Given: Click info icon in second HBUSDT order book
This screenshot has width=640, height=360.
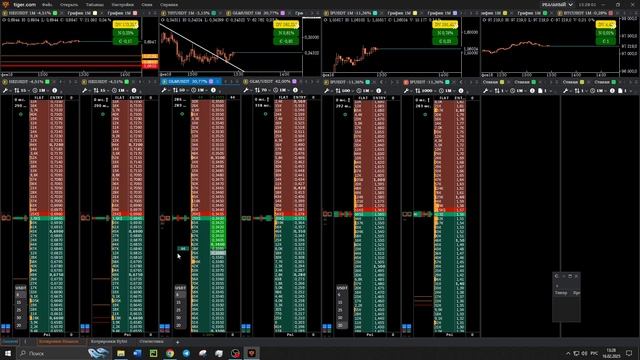Looking at the screenshot, I should click(x=134, y=90).
